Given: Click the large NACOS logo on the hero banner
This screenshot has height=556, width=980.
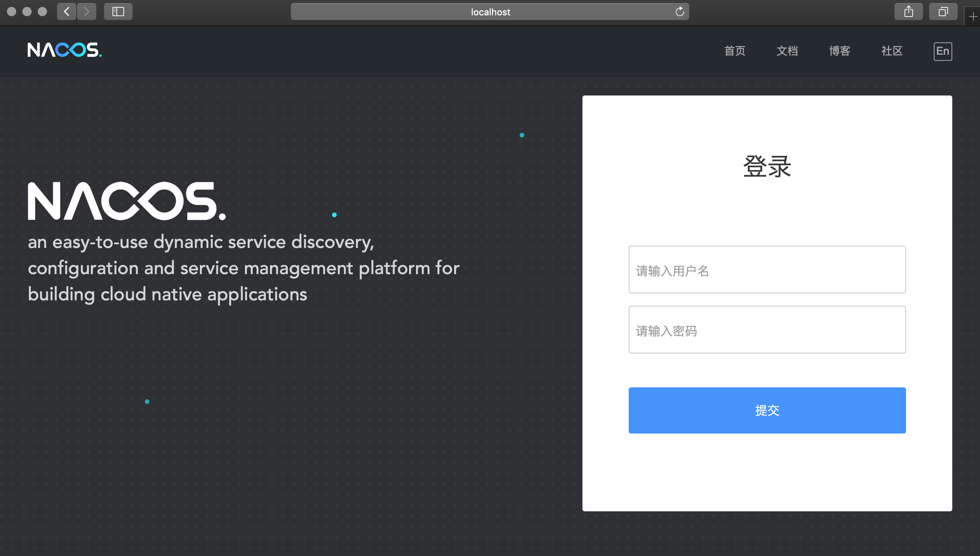Looking at the screenshot, I should click(127, 200).
